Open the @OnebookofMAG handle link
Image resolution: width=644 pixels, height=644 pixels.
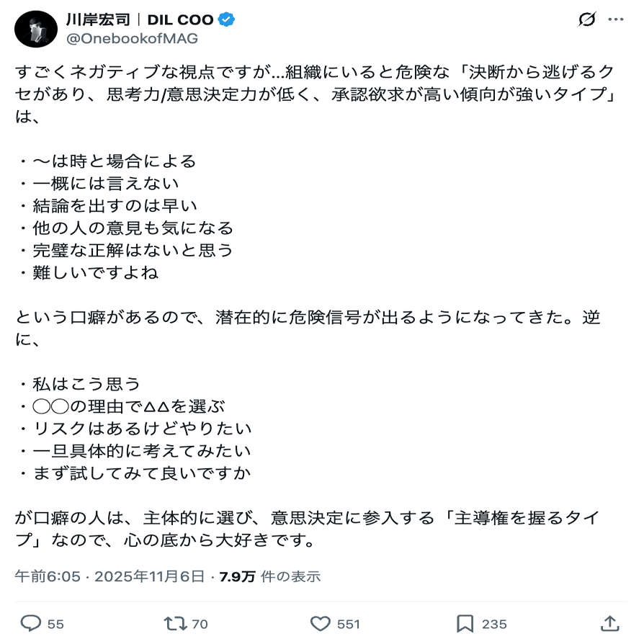(132, 39)
